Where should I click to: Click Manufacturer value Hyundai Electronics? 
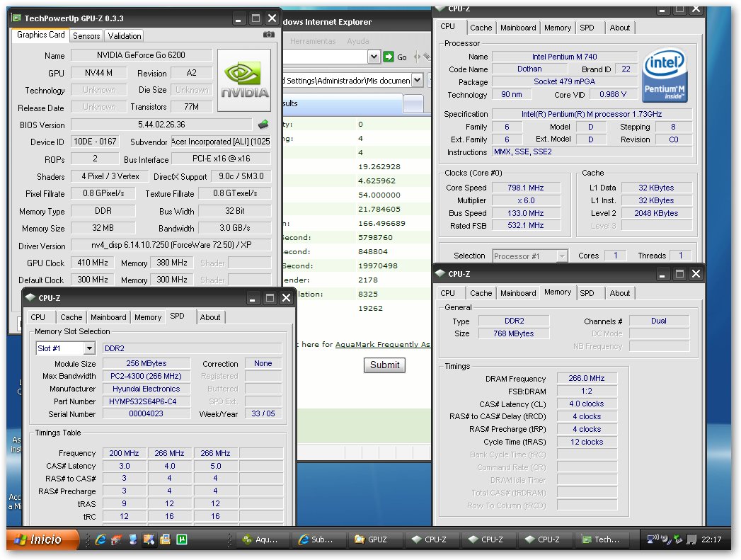(x=146, y=389)
